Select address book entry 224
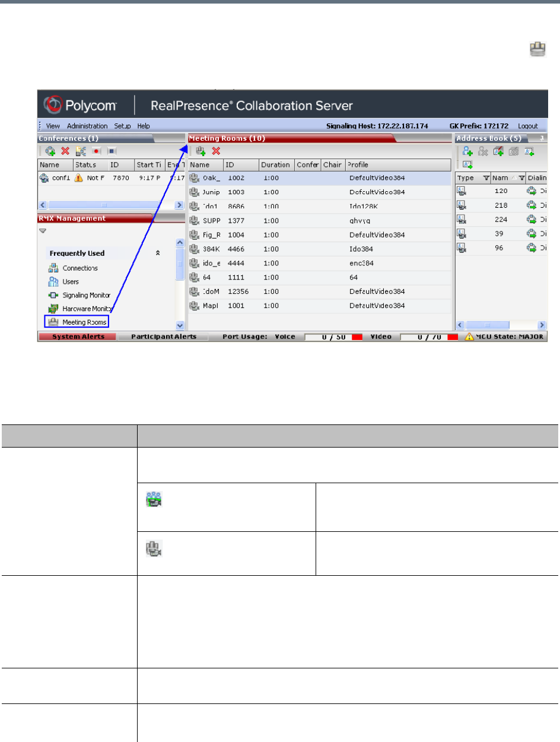The width and height of the screenshot is (560, 742). tap(501, 220)
